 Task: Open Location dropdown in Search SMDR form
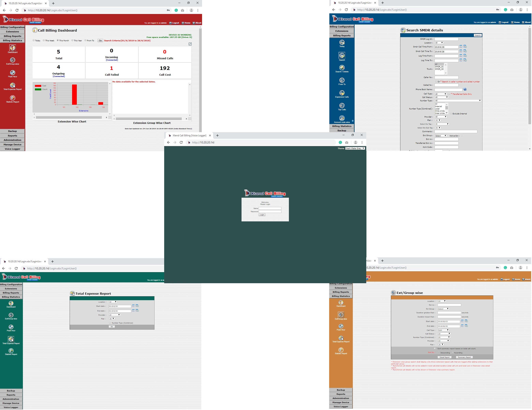click(439, 43)
